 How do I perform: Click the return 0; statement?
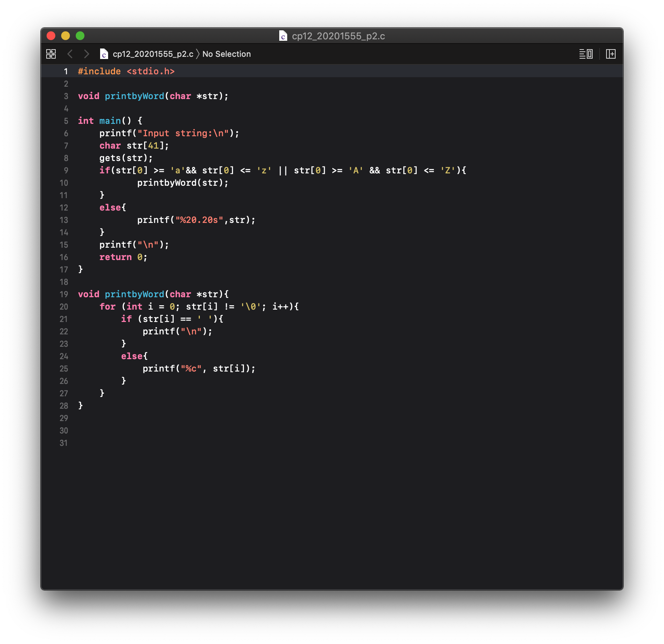tap(123, 257)
